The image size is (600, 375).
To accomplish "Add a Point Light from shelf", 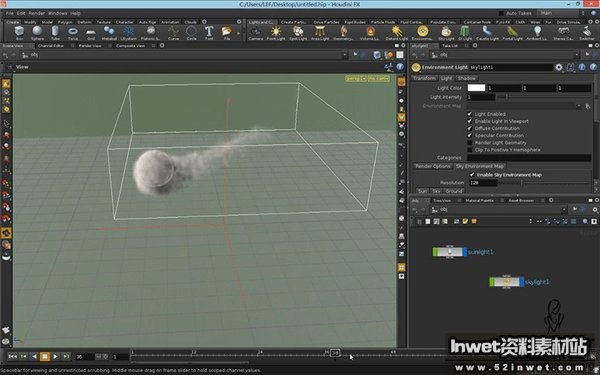I will tap(276, 33).
